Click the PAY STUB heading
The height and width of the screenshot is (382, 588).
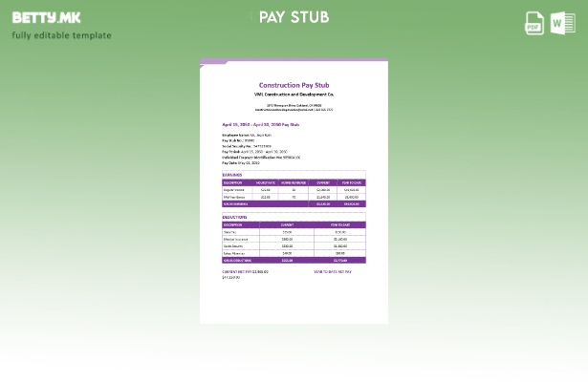click(294, 17)
